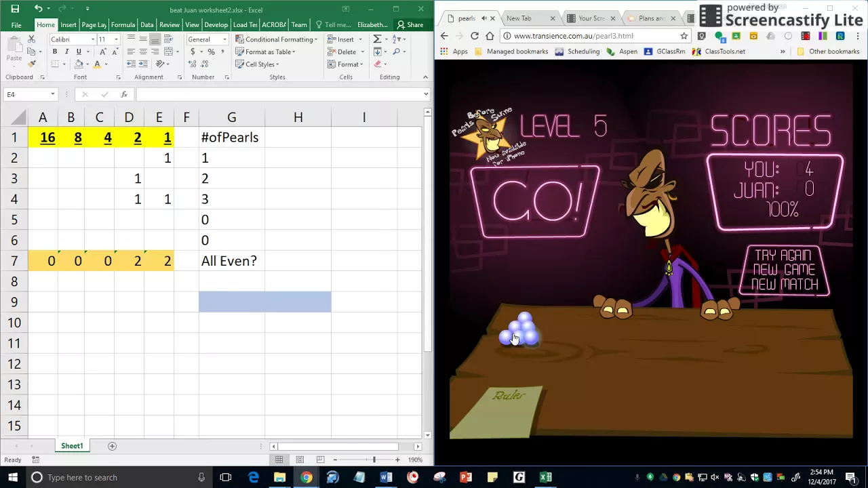
Task: Click the AutoSum sigma icon
Action: click(378, 39)
